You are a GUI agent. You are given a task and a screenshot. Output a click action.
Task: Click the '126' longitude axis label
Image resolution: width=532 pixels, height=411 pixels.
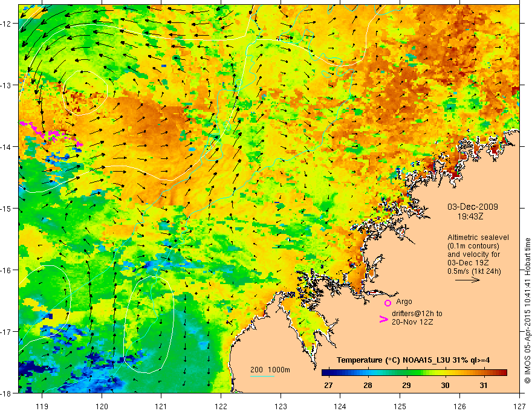[x=459, y=406]
